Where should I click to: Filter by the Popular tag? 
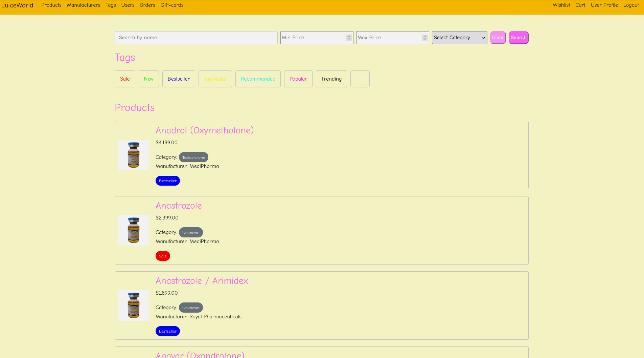tap(298, 79)
